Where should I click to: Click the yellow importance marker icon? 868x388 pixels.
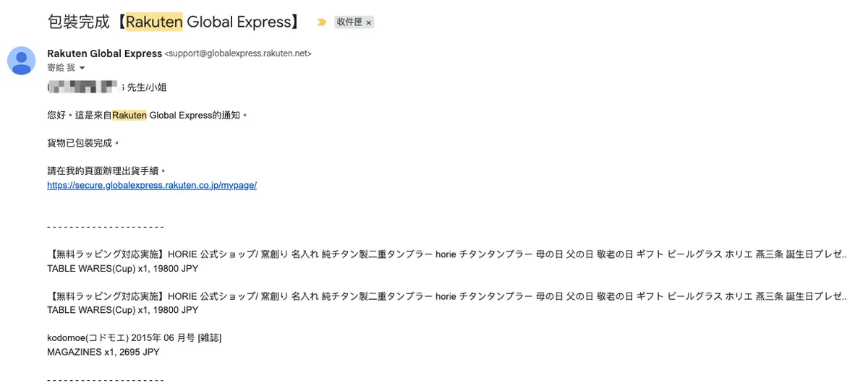coord(322,22)
